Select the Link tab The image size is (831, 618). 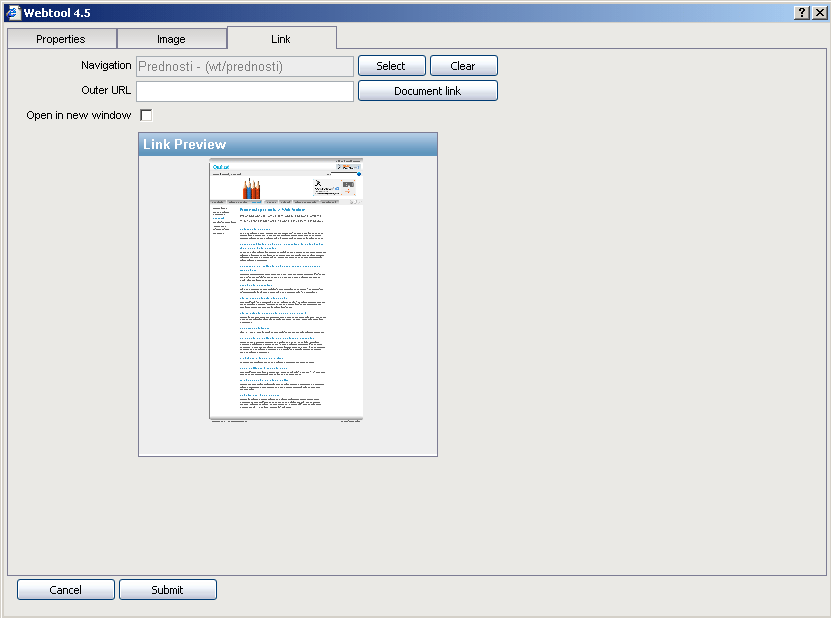281,39
